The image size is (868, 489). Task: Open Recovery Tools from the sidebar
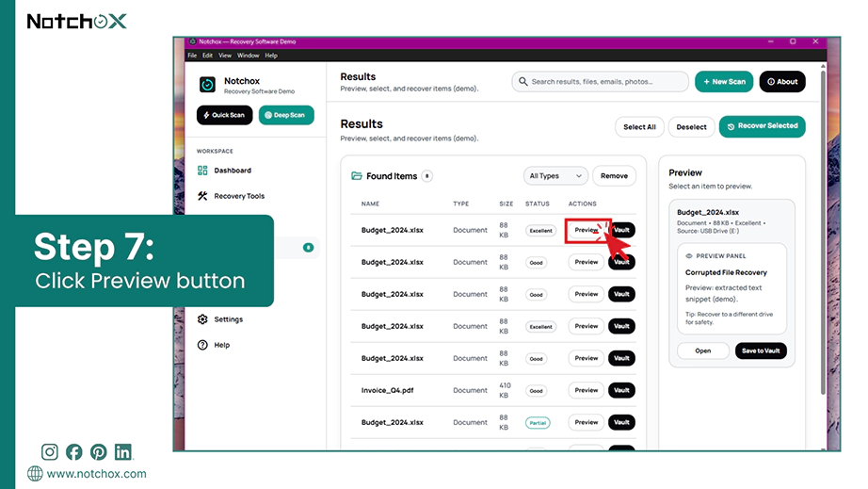(x=239, y=195)
